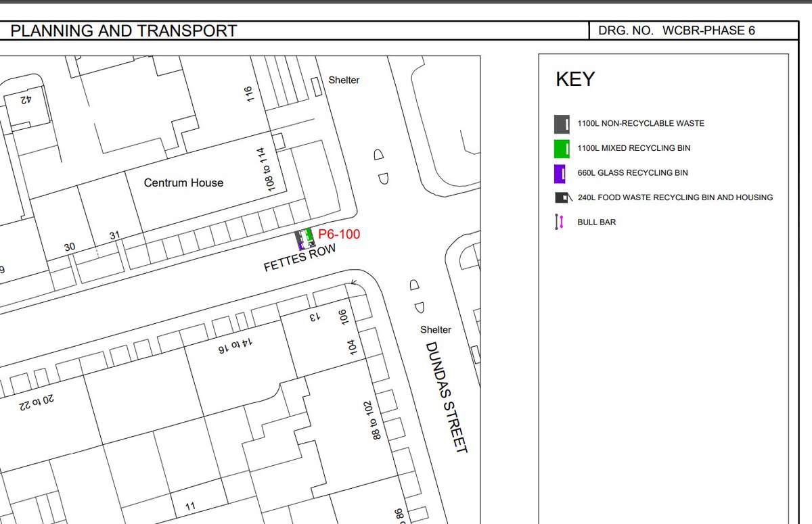
Task: Click the 'FETTES ROW' street name
Action: pyautogui.click(x=300, y=258)
